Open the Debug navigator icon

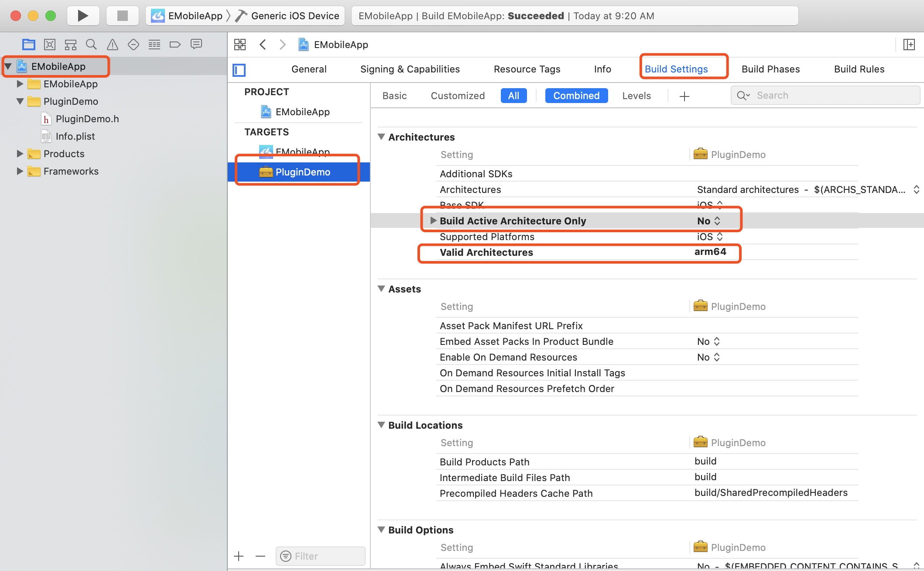(x=154, y=44)
